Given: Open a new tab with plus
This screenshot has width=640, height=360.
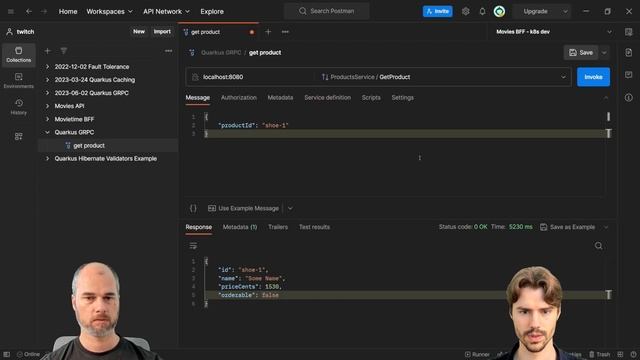Looking at the screenshot, I should point(268,32).
